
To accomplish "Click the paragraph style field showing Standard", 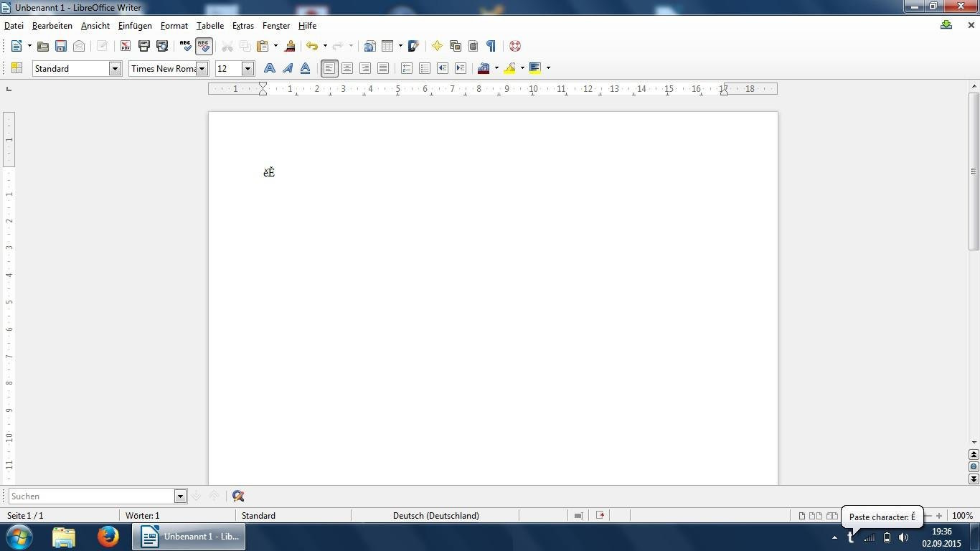I will point(70,68).
